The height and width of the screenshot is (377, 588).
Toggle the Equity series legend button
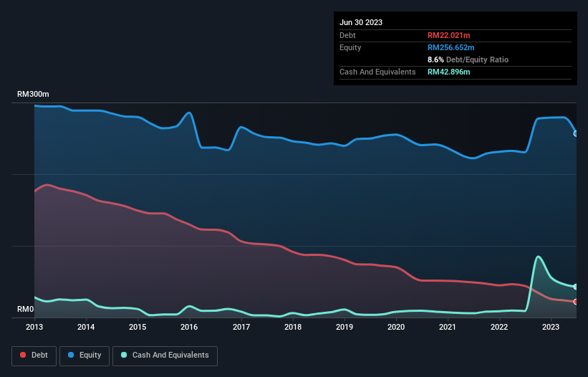[85, 355]
